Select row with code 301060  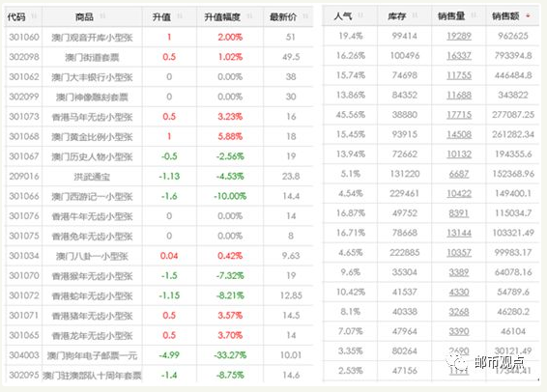point(159,37)
